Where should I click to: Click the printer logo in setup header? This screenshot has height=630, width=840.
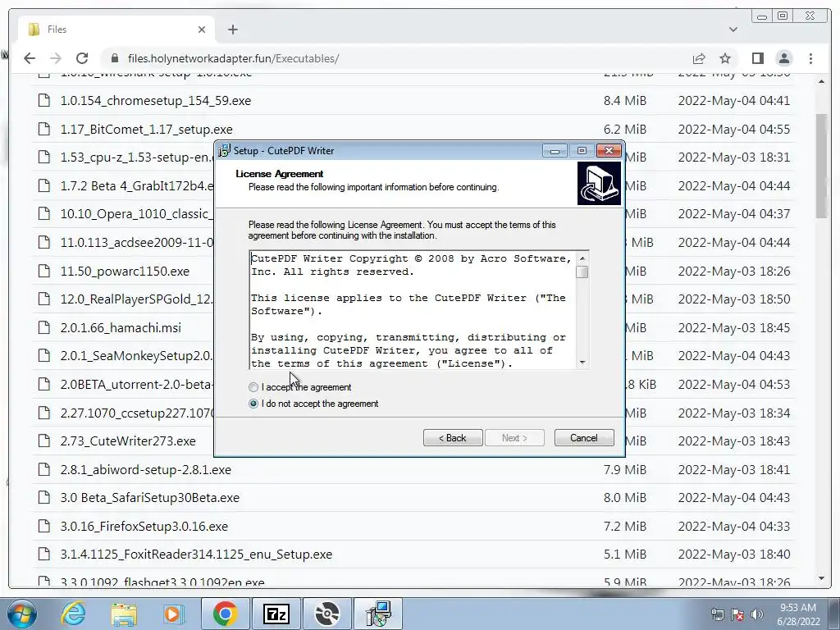[599, 184]
